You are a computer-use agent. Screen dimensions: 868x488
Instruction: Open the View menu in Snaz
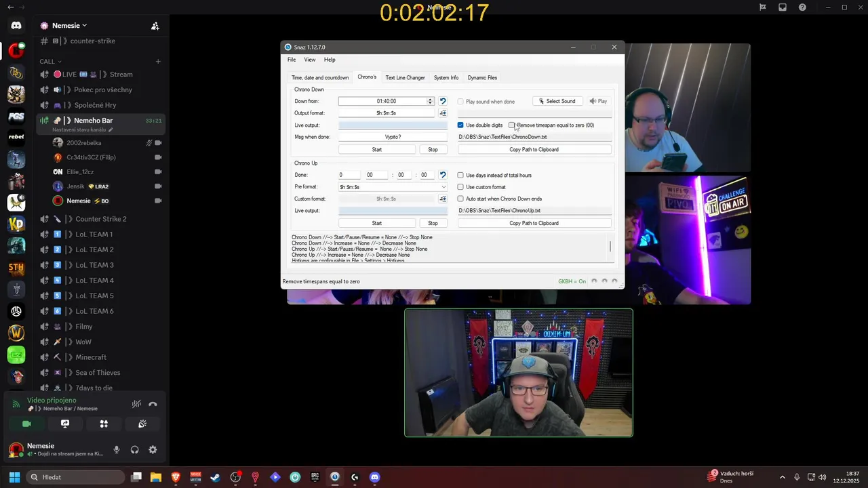[310, 60]
